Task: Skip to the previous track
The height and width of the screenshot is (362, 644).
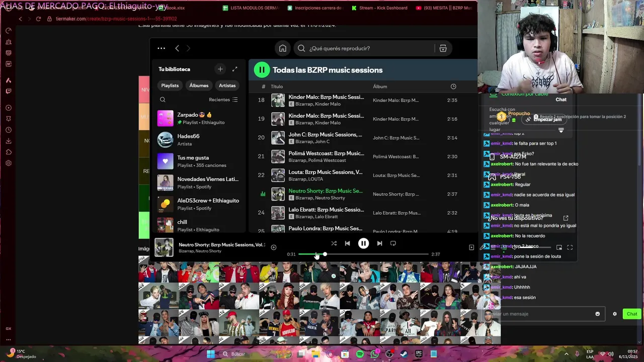Action: point(347,243)
